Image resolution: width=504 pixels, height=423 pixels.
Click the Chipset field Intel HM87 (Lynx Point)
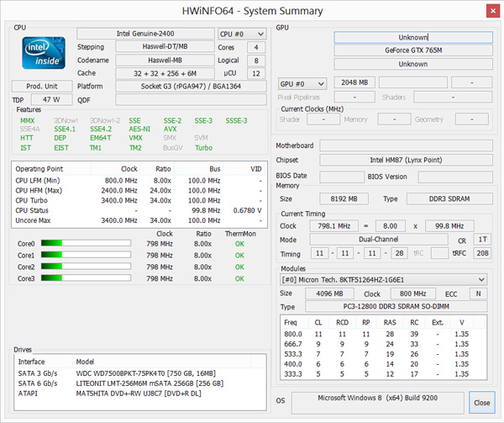[406, 160]
